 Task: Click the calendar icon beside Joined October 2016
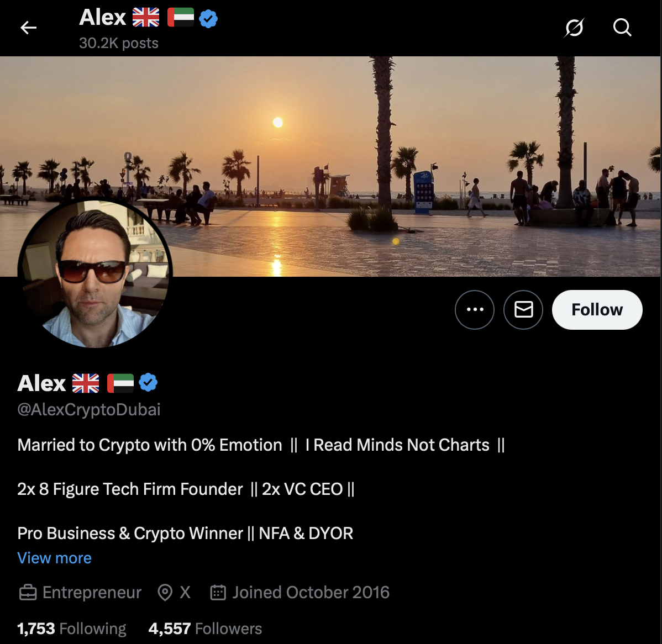tap(217, 592)
